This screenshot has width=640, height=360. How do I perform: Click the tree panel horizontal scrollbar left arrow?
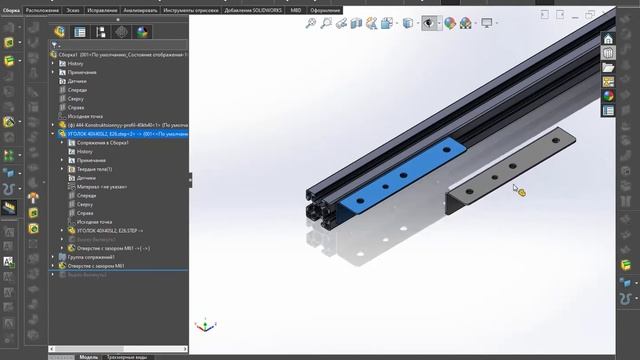[52, 349]
